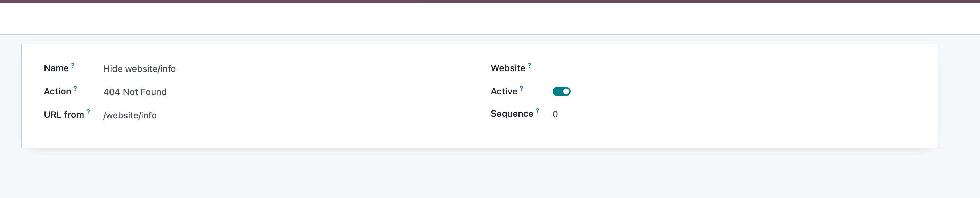Image resolution: width=980 pixels, height=198 pixels.
Task: Click the Name field label
Action: tap(56, 68)
